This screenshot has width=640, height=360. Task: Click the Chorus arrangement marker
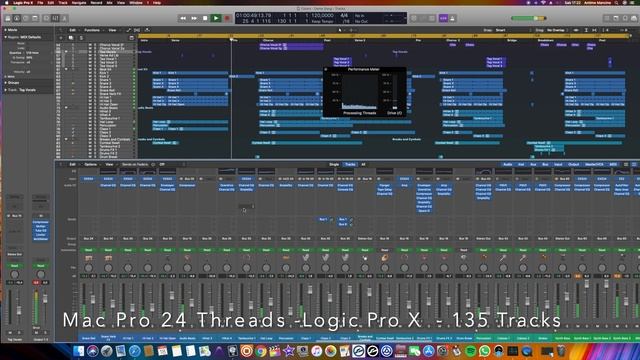pos(268,40)
